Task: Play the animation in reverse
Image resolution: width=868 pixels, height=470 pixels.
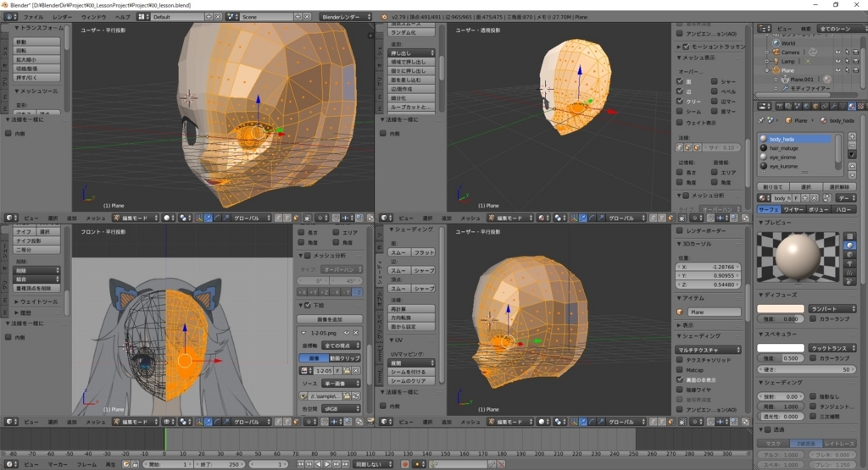Action: coord(319,464)
